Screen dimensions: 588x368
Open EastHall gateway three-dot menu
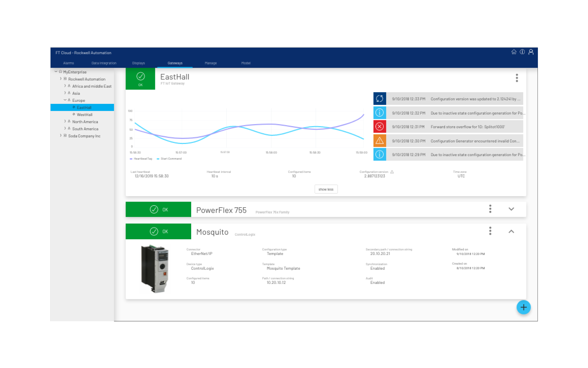coord(517,78)
